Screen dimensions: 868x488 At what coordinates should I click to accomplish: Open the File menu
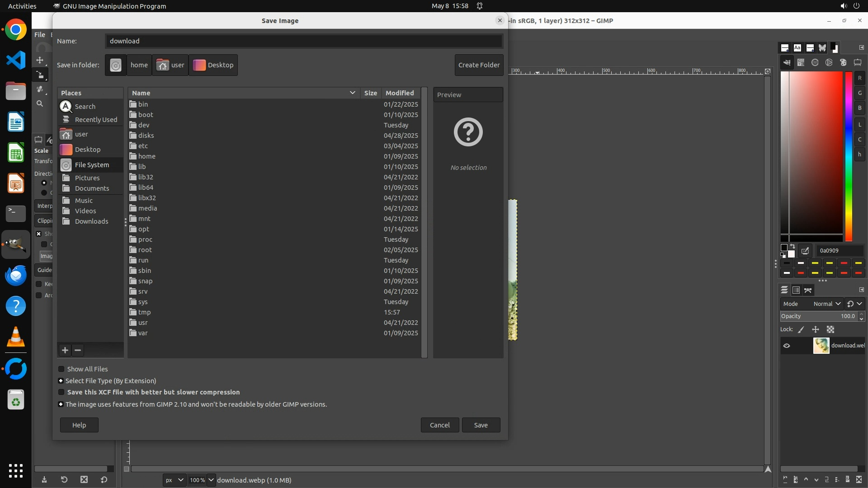pyautogui.click(x=40, y=35)
